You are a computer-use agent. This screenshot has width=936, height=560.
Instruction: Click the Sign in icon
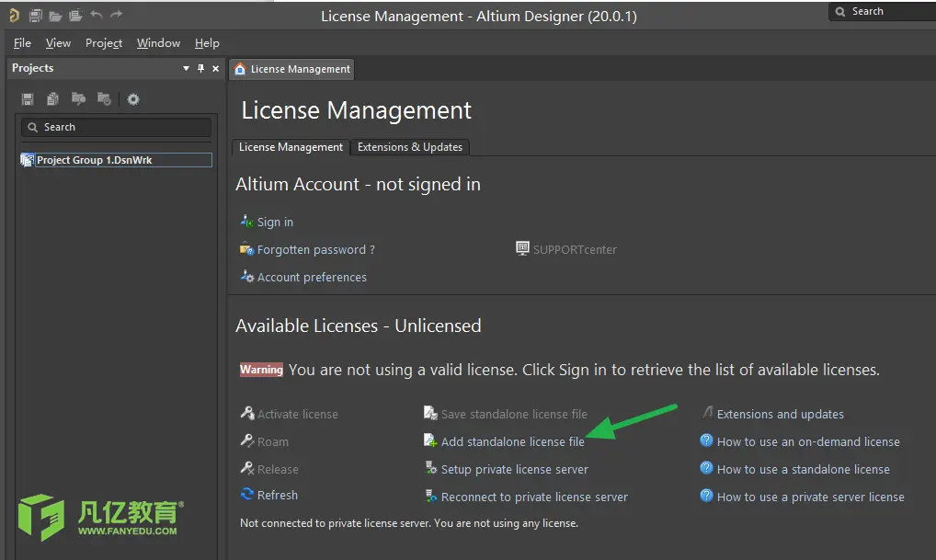point(246,221)
